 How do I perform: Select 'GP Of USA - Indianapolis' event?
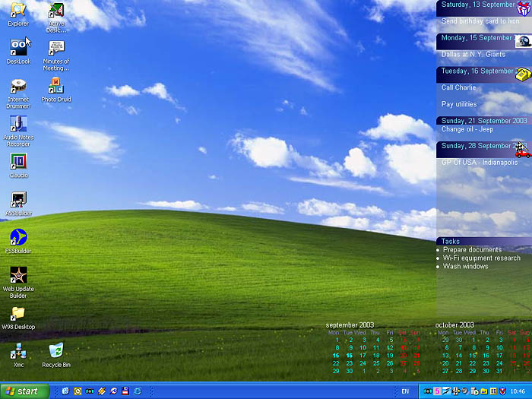click(480, 163)
